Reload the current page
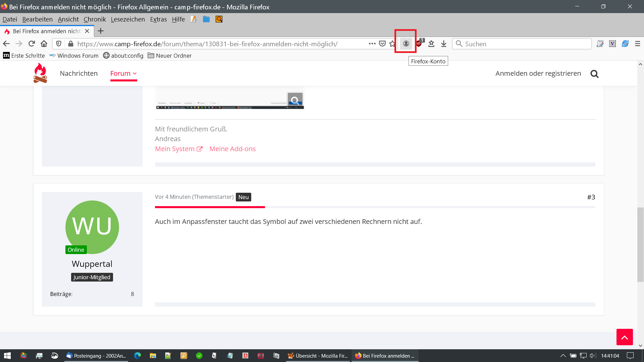 [32, 44]
